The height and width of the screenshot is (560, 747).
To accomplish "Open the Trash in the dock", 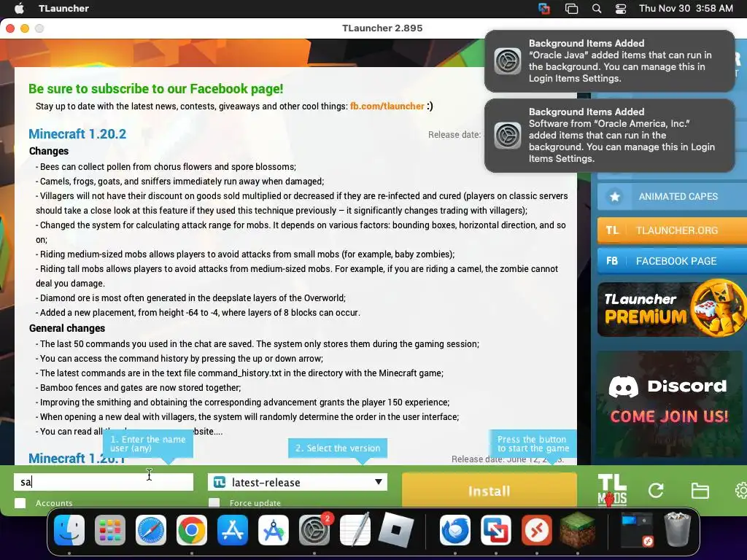I will pos(677,529).
